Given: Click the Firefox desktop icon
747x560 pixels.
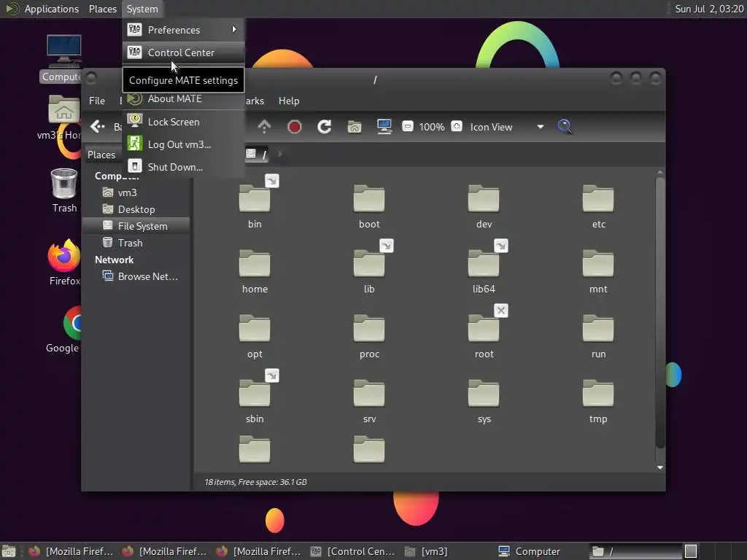Looking at the screenshot, I should 64,255.
